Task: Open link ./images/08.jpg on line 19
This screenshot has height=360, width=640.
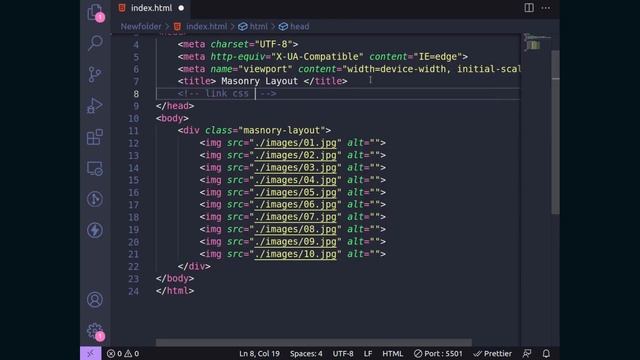Action: (x=296, y=229)
